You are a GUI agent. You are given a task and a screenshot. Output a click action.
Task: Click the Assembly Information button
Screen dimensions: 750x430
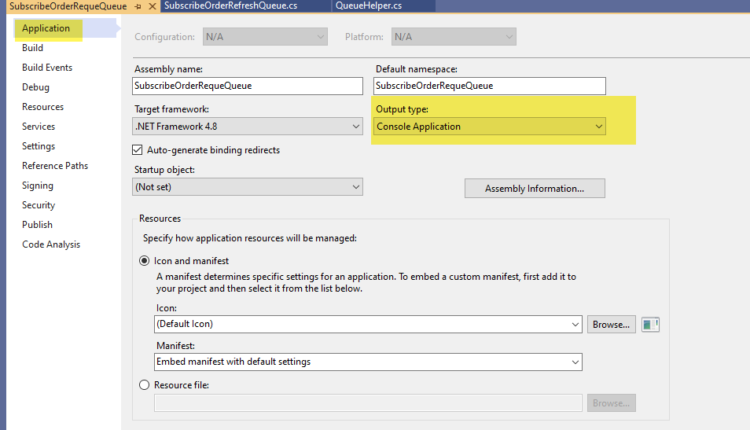pos(534,188)
